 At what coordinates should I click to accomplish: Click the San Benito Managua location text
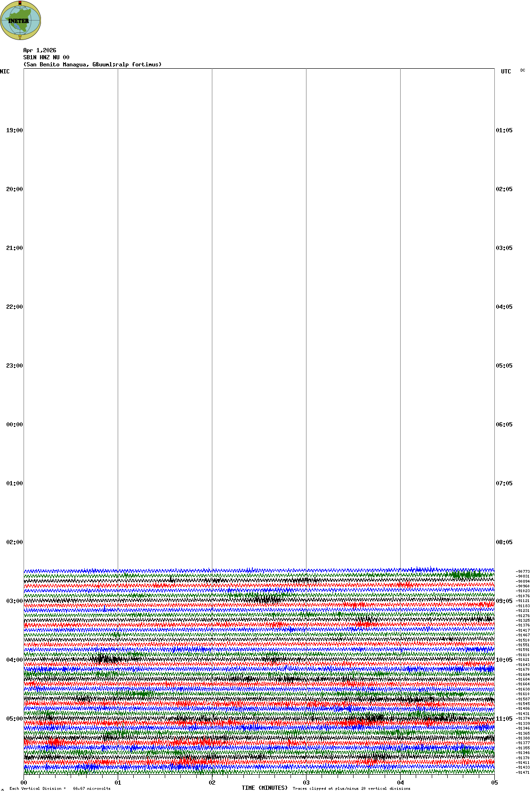pyautogui.click(x=92, y=64)
